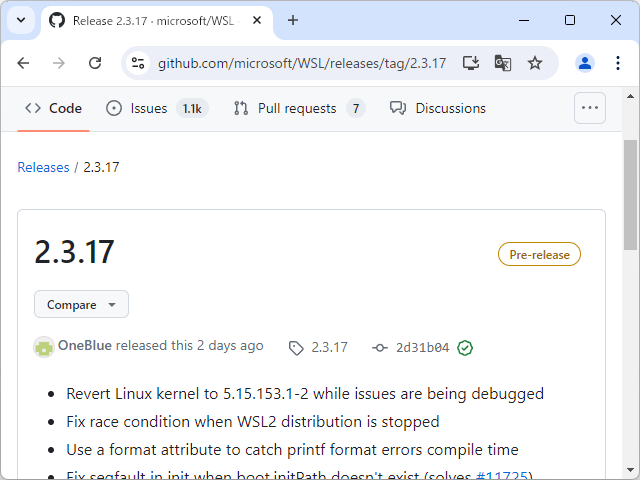
Task: Open the Discussions tab
Action: pyautogui.click(x=438, y=109)
